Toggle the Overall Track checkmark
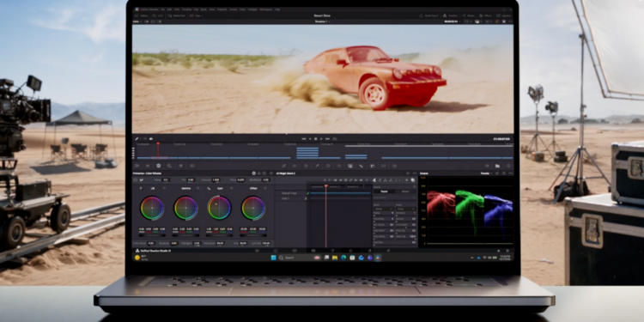This screenshot has height=322, width=644. tap(307, 193)
